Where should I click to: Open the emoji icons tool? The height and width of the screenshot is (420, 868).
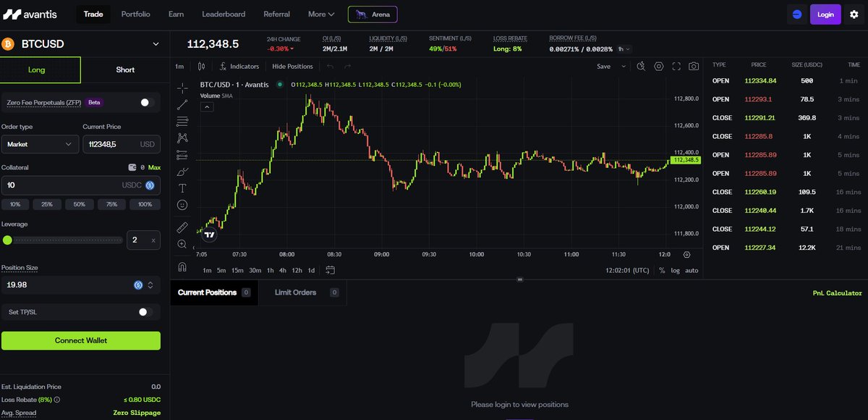(x=182, y=205)
